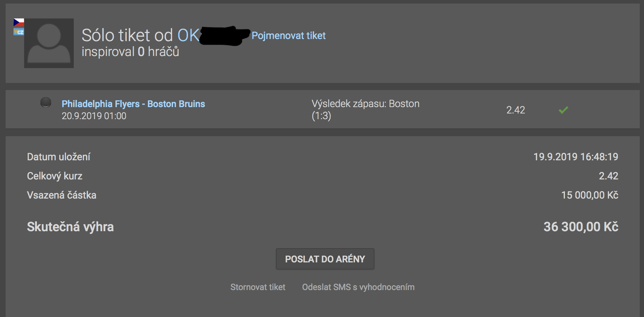Open Philadelphia Flyers - Boston Bruins match

point(133,104)
